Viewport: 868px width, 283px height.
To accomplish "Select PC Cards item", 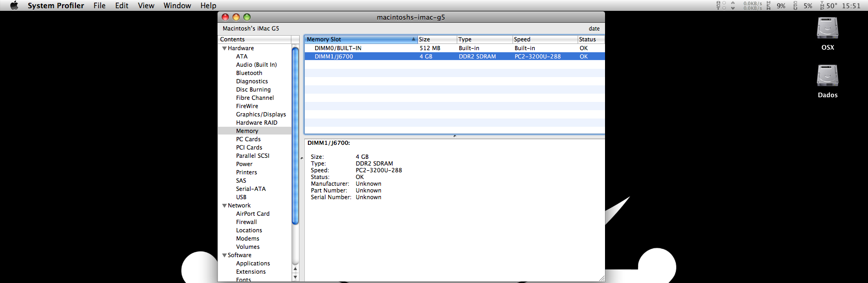I will click(248, 139).
